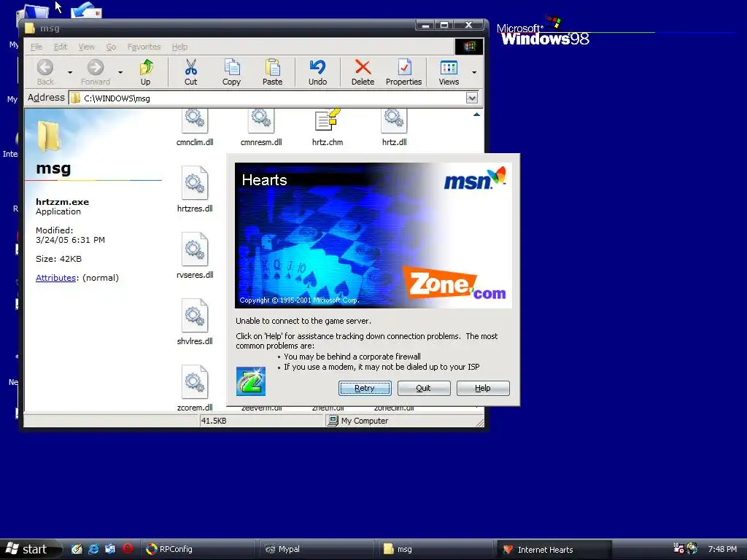Open the Favorites menu
This screenshot has width=747, height=560.
144,47
